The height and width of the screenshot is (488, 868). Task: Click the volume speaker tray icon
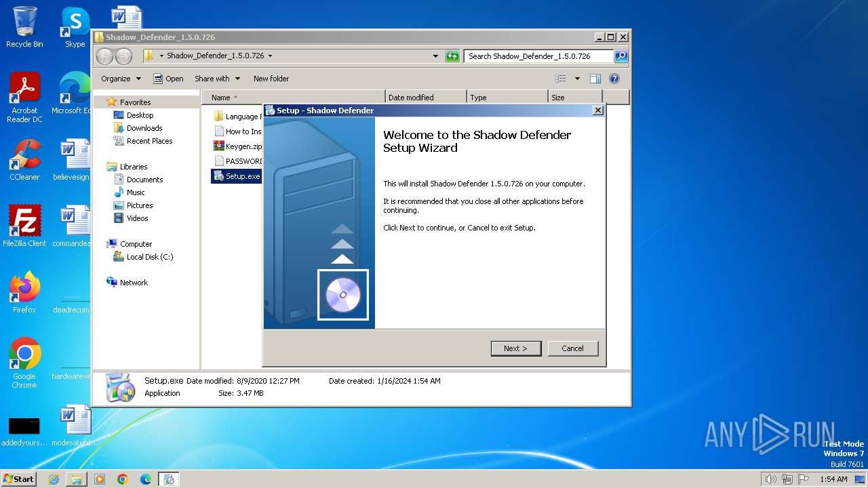point(770,479)
